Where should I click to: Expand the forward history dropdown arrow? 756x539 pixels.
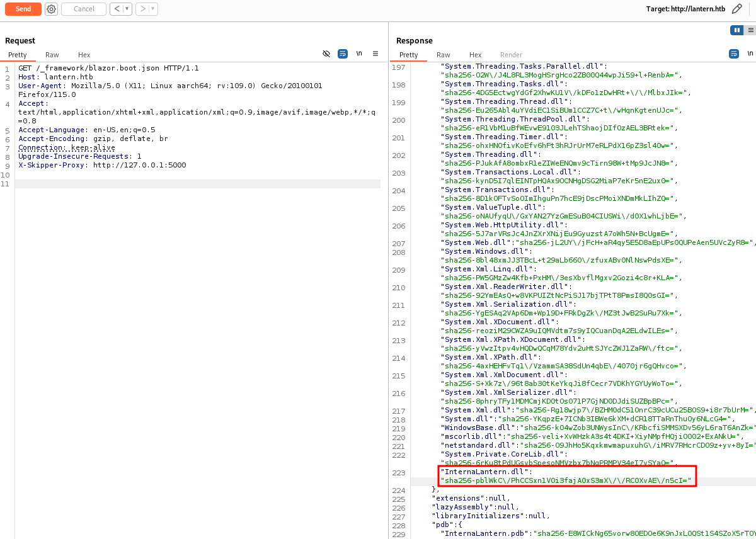152,9
